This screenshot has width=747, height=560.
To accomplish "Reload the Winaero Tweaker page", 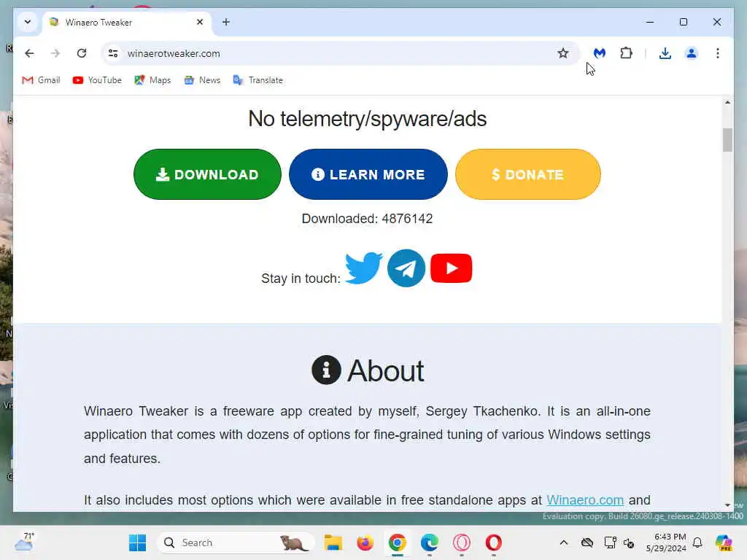I will pos(82,53).
